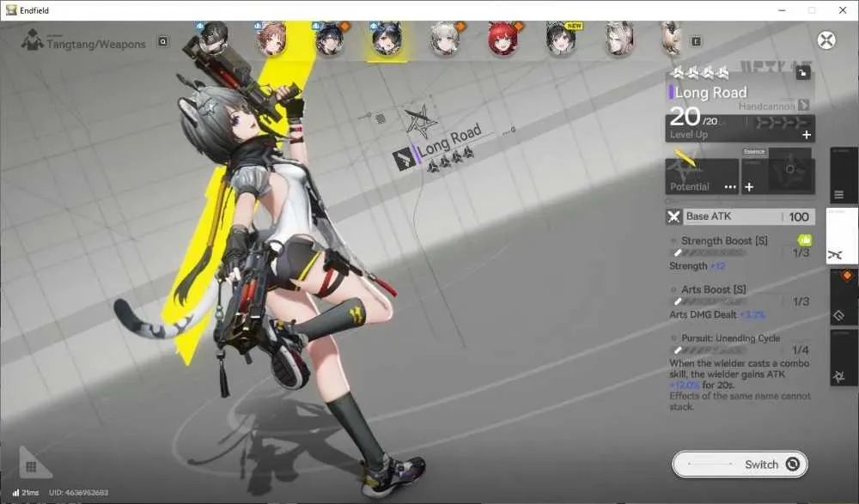Toggle the weapon lock icon
This screenshot has width=859, height=504.
[x=802, y=73]
